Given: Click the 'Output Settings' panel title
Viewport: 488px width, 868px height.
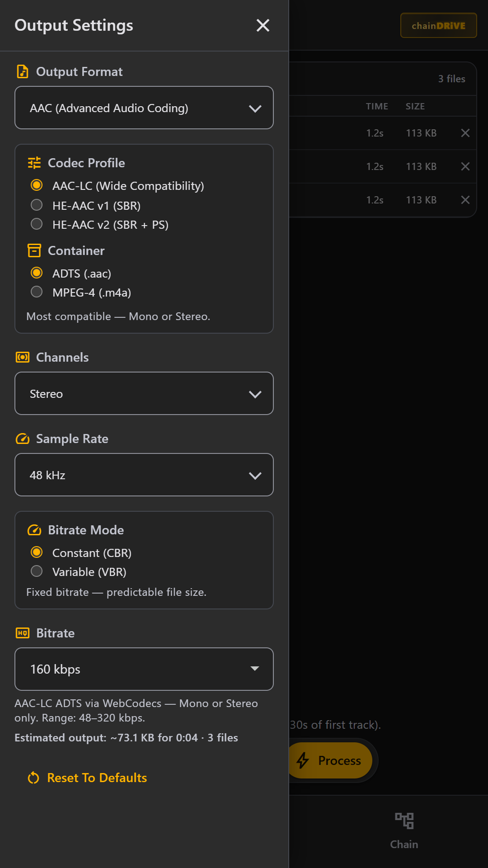Looking at the screenshot, I should point(74,25).
